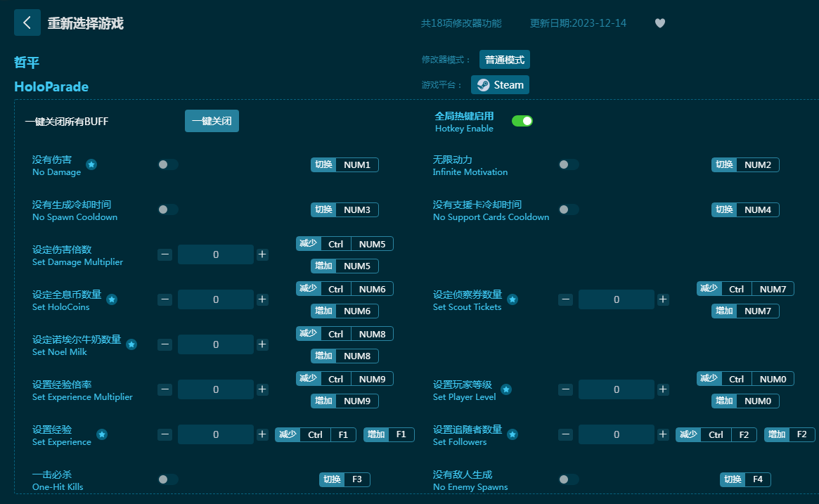Click the NUM4 hotkey for Support Cards Cooldown
This screenshot has height=504, width=819.
[745, 209]
